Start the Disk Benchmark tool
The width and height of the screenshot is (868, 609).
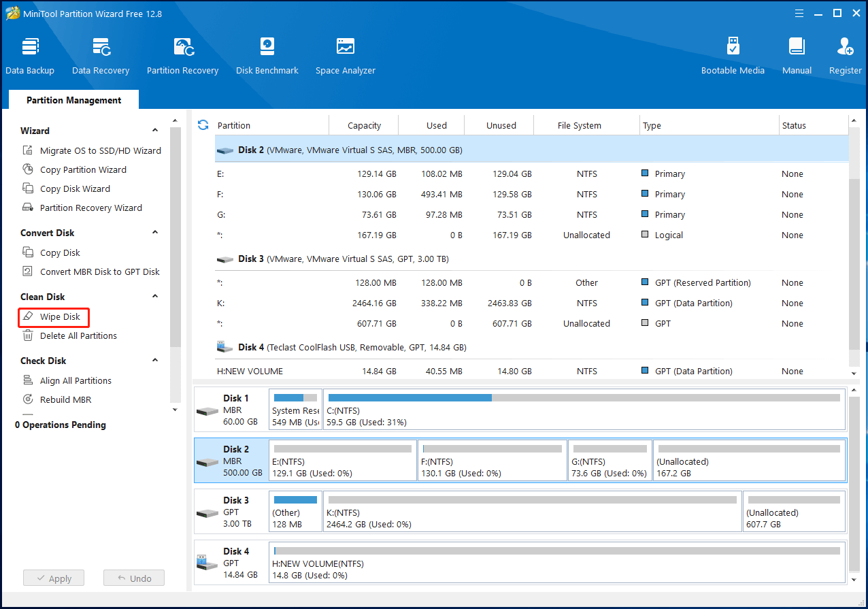(267, 56)
